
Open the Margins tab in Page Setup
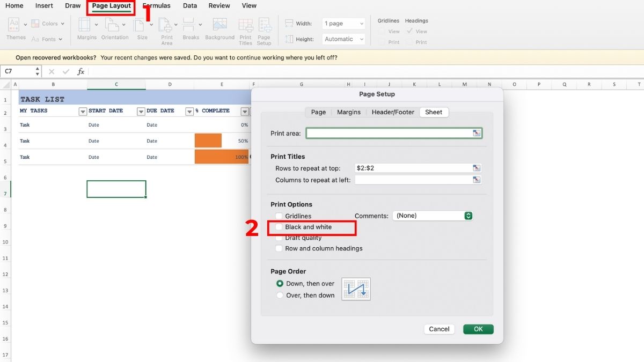pyautogui.click(x=349, y=112)
